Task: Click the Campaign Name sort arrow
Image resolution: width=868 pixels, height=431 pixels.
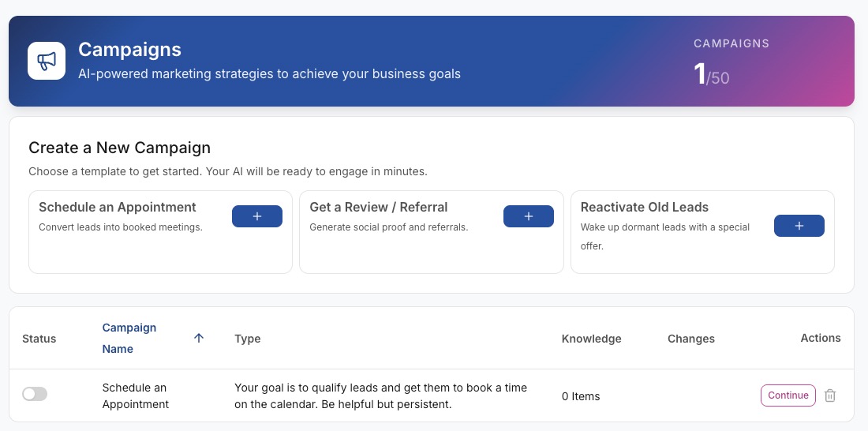Action: pyautogui.click(x=199, y=338)
